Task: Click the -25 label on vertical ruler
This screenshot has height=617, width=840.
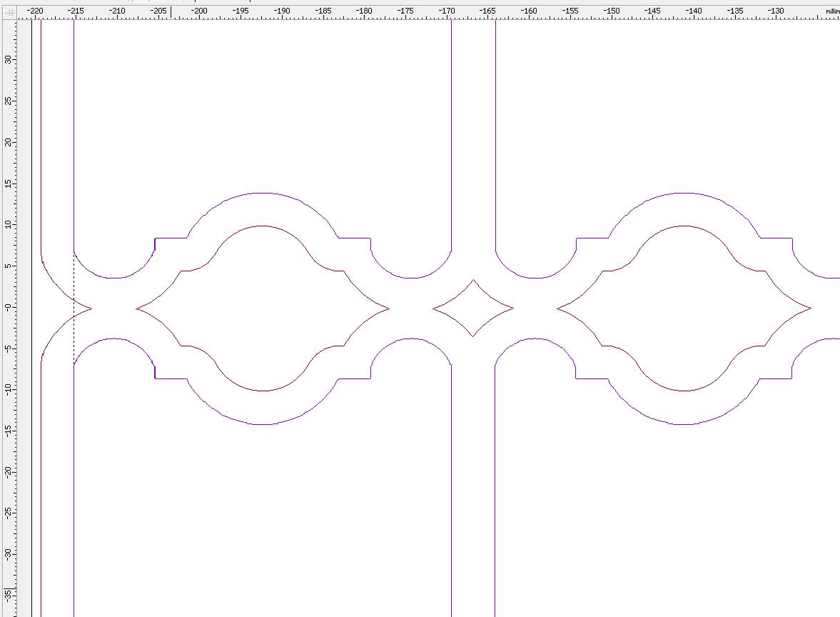Action: click(8, 513)
